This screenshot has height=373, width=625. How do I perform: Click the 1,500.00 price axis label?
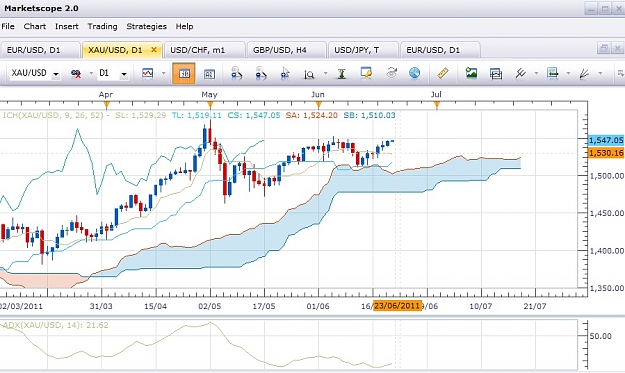click(607, 176)
